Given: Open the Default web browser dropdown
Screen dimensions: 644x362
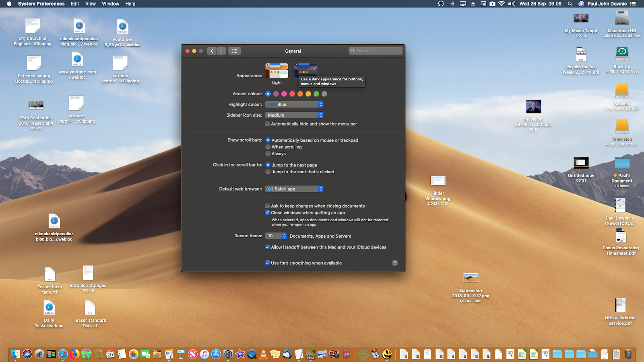Looking at the screenshot, I should click(294, 189).
